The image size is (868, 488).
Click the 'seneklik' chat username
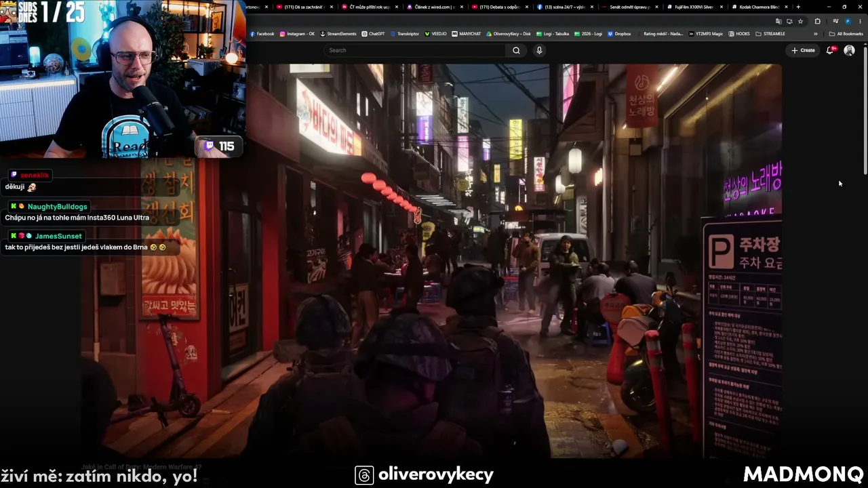click(34, 176)
